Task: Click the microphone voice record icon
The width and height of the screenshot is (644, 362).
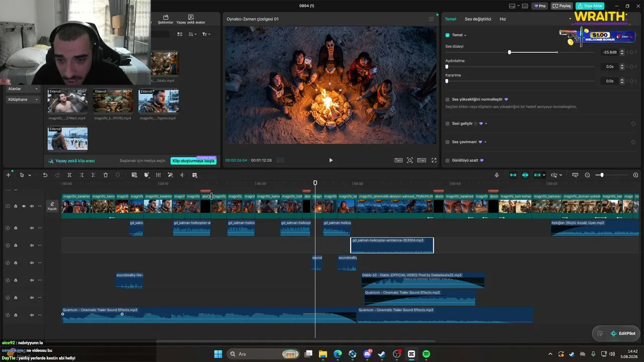Action: pyautogui.click(x=497, y=175)
